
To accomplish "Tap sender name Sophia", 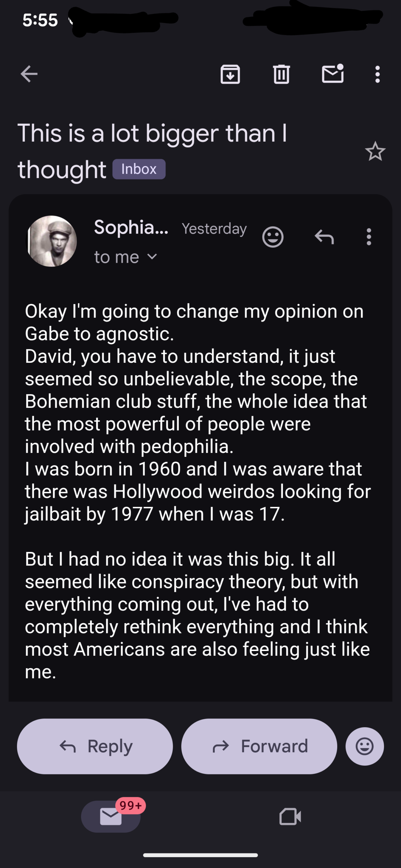I will [131, 227].
